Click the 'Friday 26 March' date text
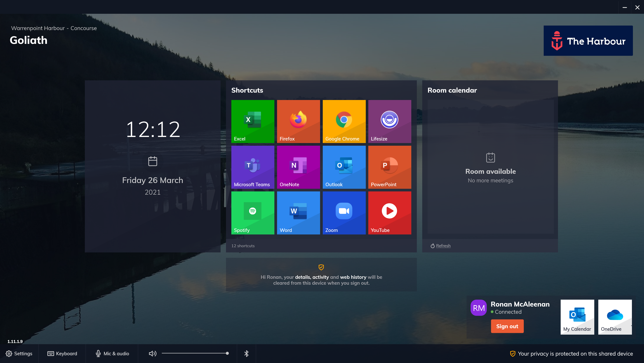The image size is (644, 363). point(153,180)
